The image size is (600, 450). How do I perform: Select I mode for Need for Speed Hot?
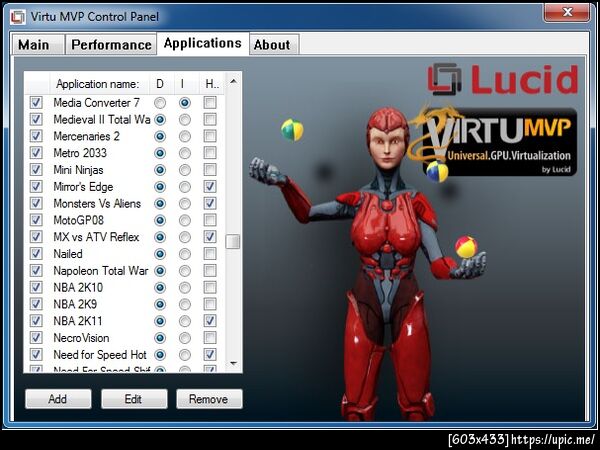click(x=185, y=355)
